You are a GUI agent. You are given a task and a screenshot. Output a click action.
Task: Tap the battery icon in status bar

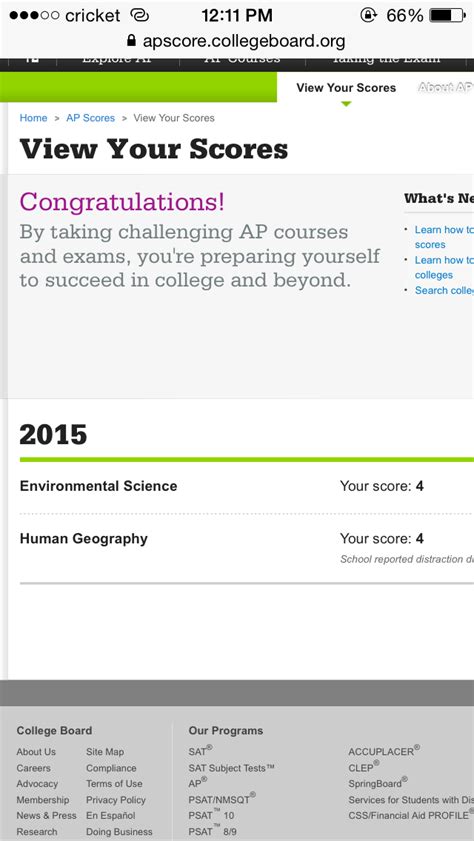coord(447,16)
